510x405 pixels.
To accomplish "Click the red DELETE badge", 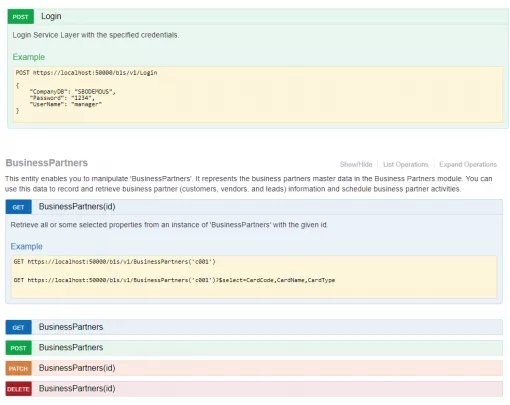I will 18,389.
